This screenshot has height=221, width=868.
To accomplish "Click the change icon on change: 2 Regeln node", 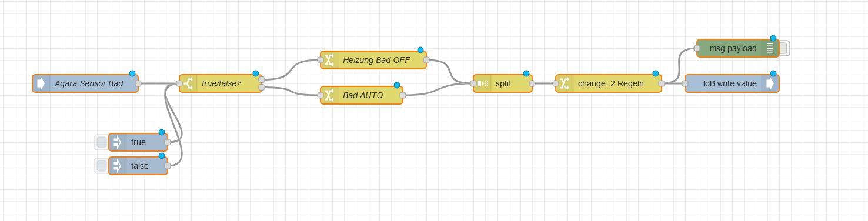I will click(x=565, y=83).
